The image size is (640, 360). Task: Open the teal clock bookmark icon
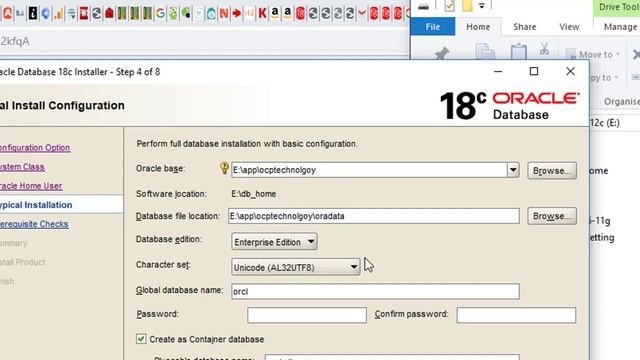(211, 13)
